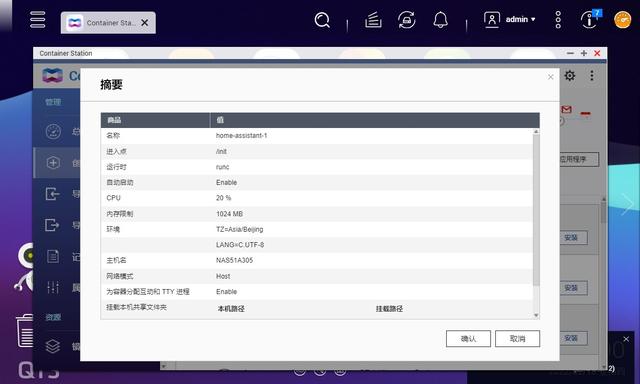Open the QTS search magnifier

(322, 20)
